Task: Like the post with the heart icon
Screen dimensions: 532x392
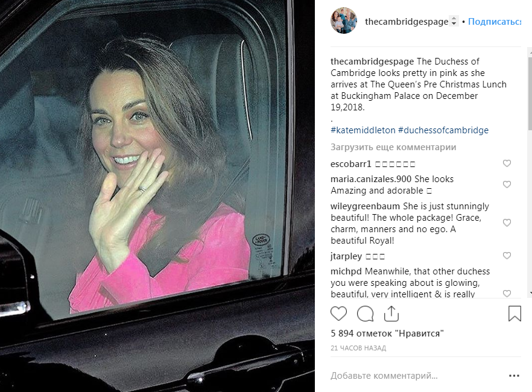Action: click(x=338, y=314)
